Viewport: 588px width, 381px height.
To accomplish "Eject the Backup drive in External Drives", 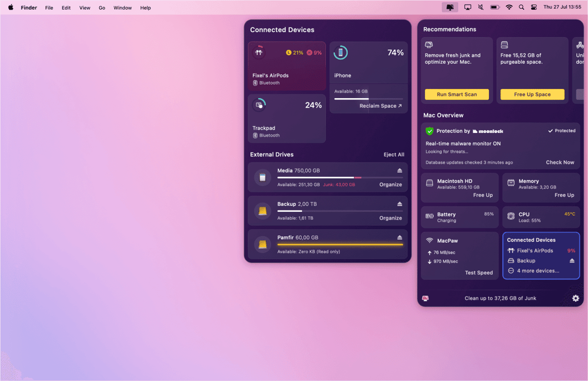I will (x=399, y=204).
